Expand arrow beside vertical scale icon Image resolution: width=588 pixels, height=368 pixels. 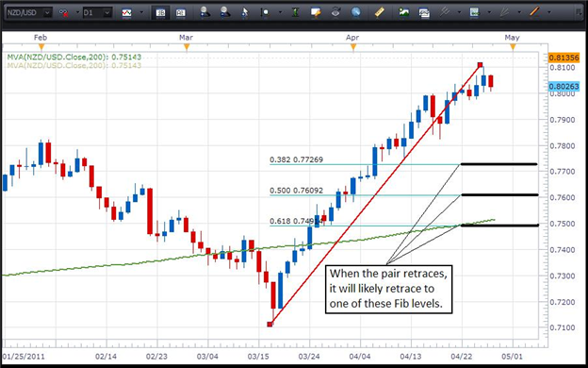(280, 13)
